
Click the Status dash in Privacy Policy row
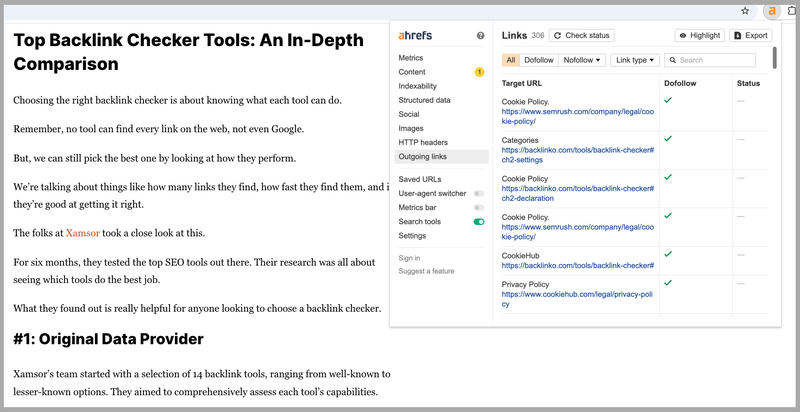(x=741, y=284)
